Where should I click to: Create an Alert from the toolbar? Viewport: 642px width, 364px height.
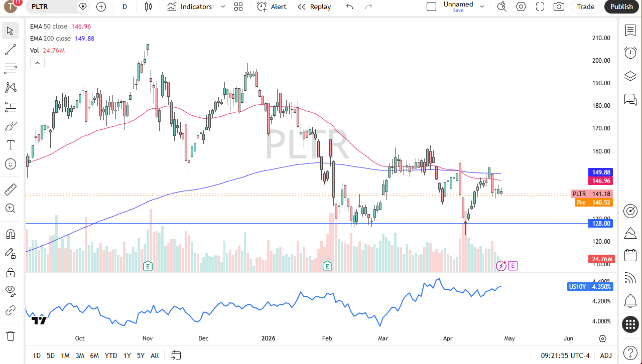pyautogui.click(x=272, y=7)
